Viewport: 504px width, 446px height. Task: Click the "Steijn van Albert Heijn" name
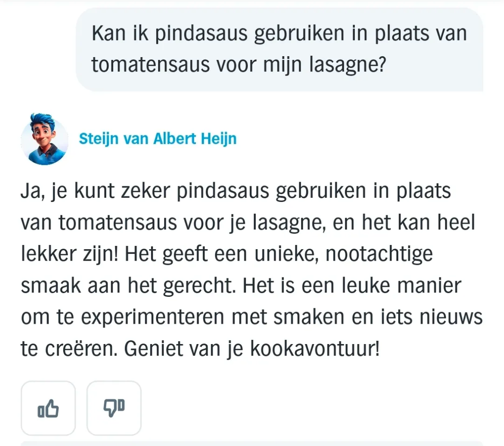tap(158, 139)
